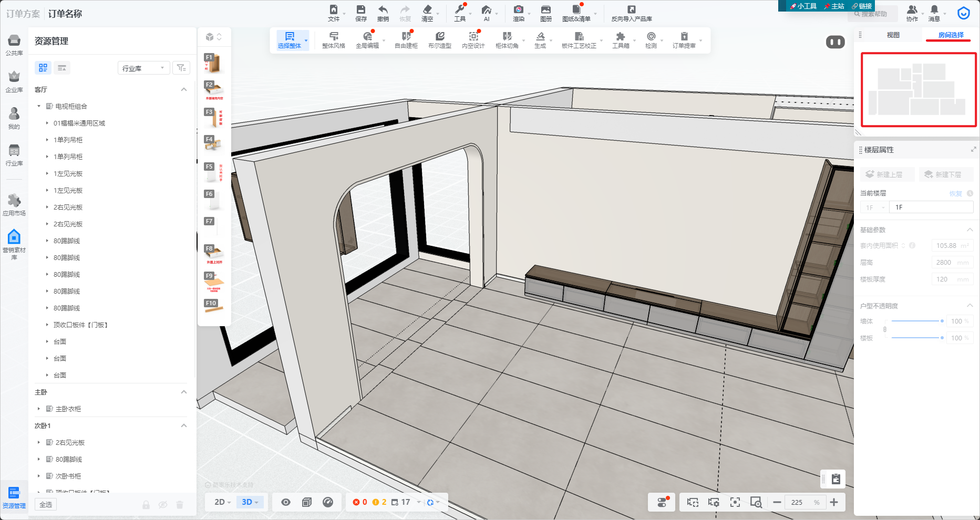Open 应用市场 in left sidebar
Image resolution: width=980 pixels, height=520 pixels.
(14, 204)
